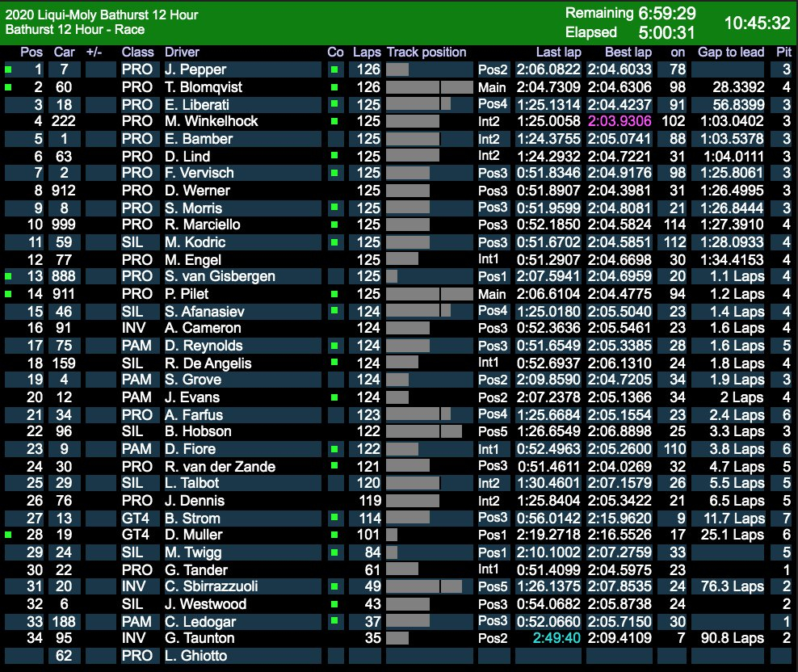Screen dimensions: 798x672
Task: Select driver T. Blomqvist
Action: (203, 87)
